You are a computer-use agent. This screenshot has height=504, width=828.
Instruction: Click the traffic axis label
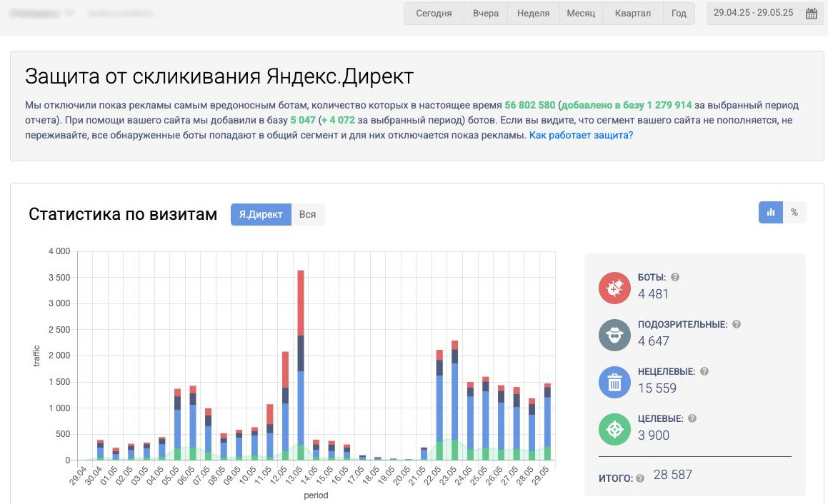tap(36, 356)
